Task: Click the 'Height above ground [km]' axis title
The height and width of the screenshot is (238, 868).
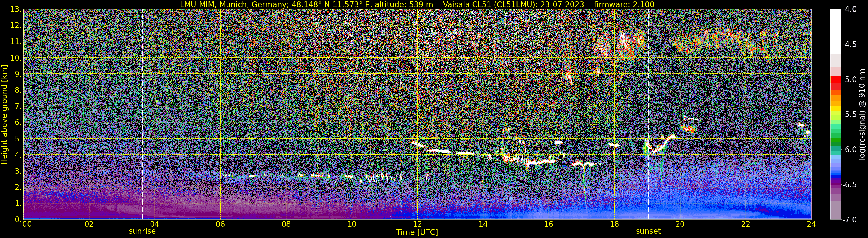Action: click(4, 114)
